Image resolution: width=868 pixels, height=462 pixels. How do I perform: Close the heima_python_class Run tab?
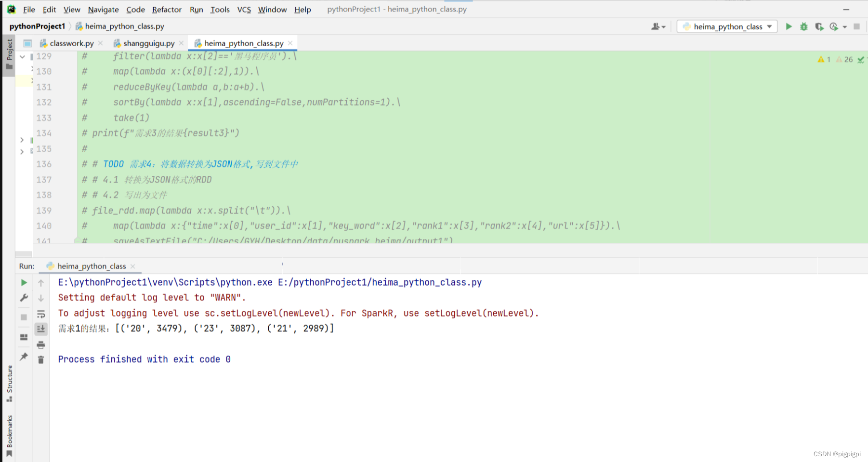coord(132,266)
